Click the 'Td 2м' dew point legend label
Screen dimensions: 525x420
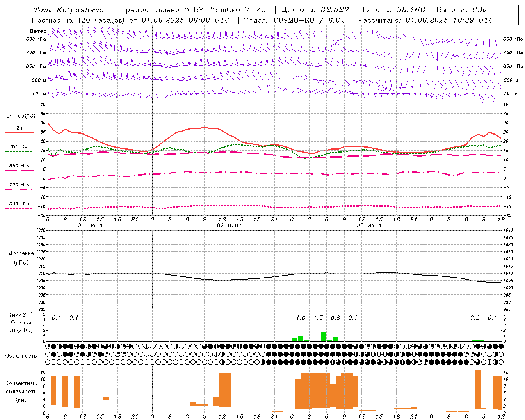[19, 147]
